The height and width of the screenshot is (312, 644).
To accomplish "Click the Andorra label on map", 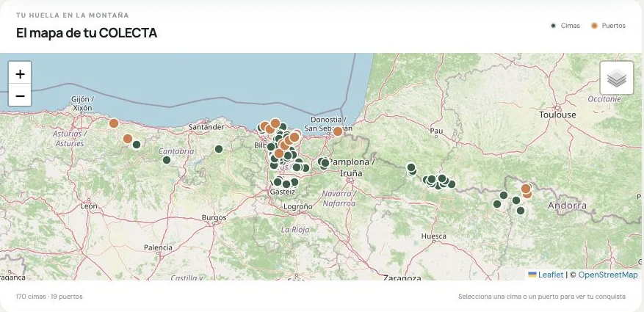I will (567, 206).
